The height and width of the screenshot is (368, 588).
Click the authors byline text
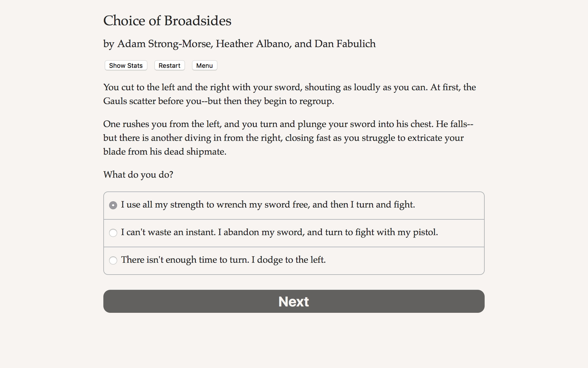[239, 44]
